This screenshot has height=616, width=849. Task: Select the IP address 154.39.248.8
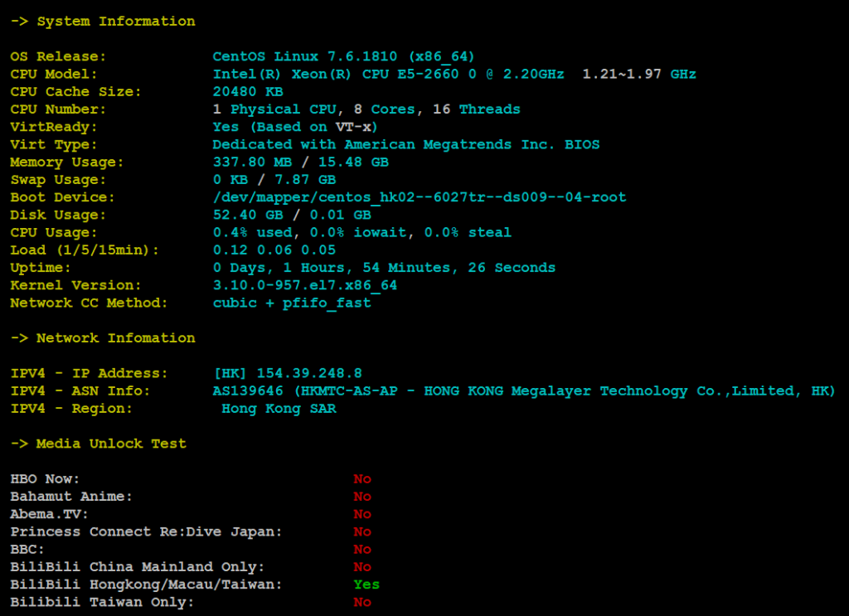pyautogui.click(x=309, y=373)
